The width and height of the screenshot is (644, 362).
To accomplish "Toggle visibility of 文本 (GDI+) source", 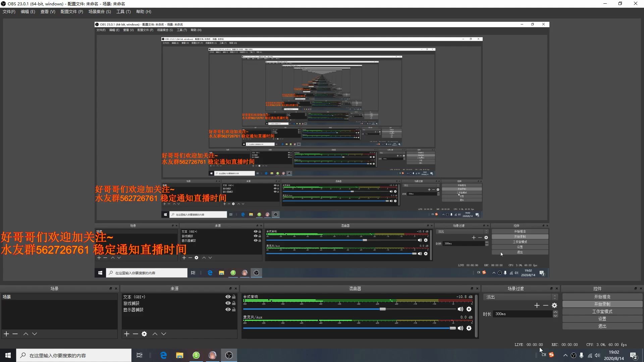I will point(228,297).
